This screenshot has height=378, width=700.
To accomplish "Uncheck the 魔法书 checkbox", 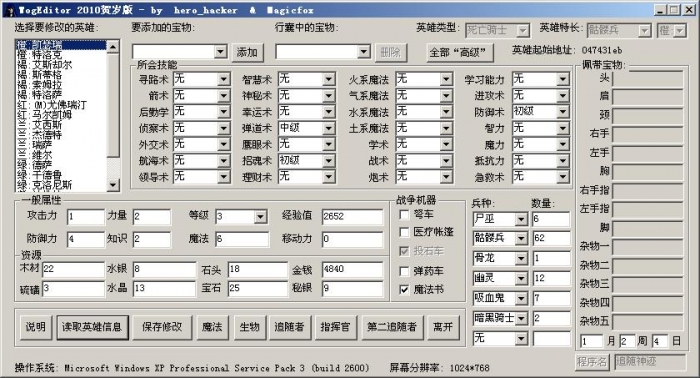I will tap(404, 290).
